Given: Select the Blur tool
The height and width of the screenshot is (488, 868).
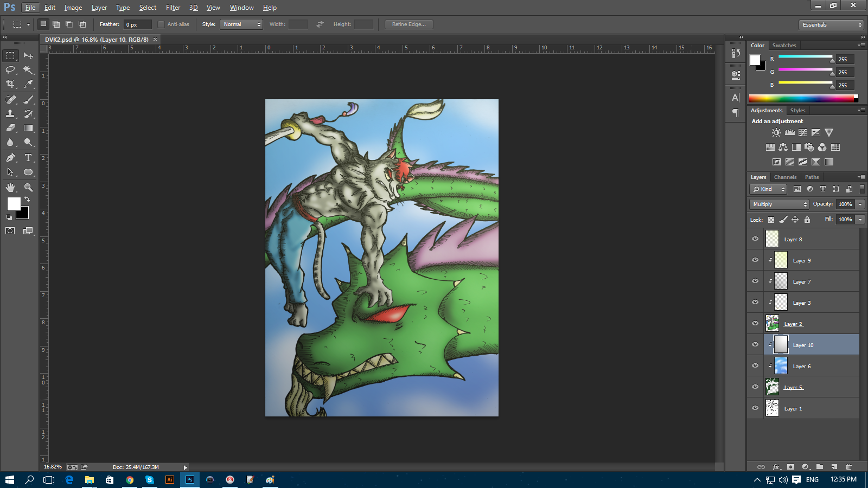Looking at the screenshot, I should point(10,142).
